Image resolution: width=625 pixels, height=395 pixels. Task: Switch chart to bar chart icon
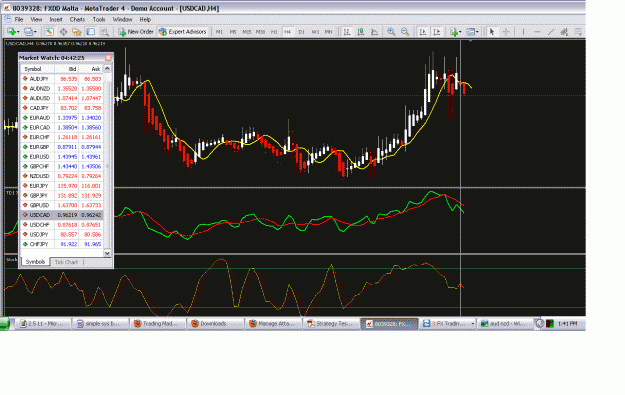(x=347, y=32)
